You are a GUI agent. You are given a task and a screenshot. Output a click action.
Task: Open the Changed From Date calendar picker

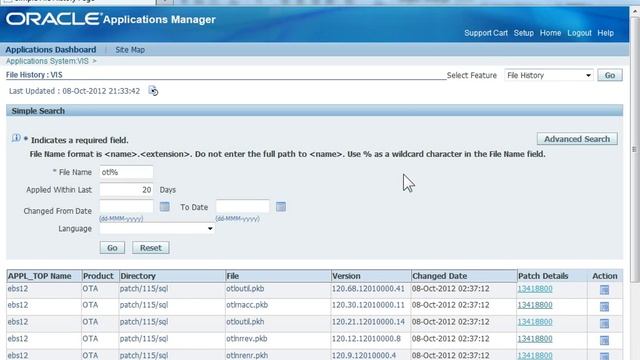pos(164,207)
